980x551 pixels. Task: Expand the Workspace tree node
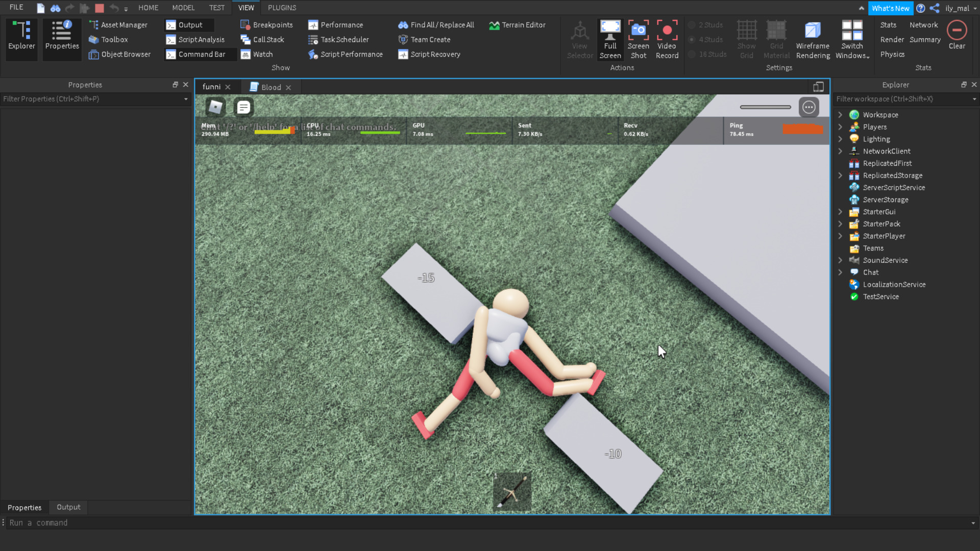coord(840,115)
